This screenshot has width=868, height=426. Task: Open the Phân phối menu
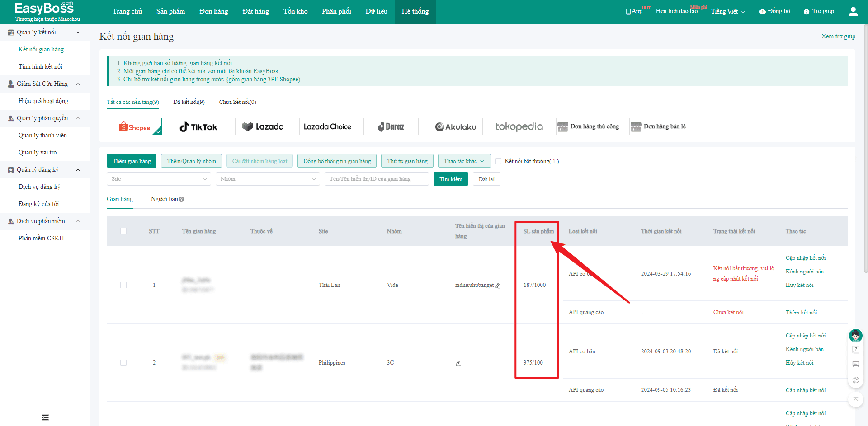(x=336, y=11)
